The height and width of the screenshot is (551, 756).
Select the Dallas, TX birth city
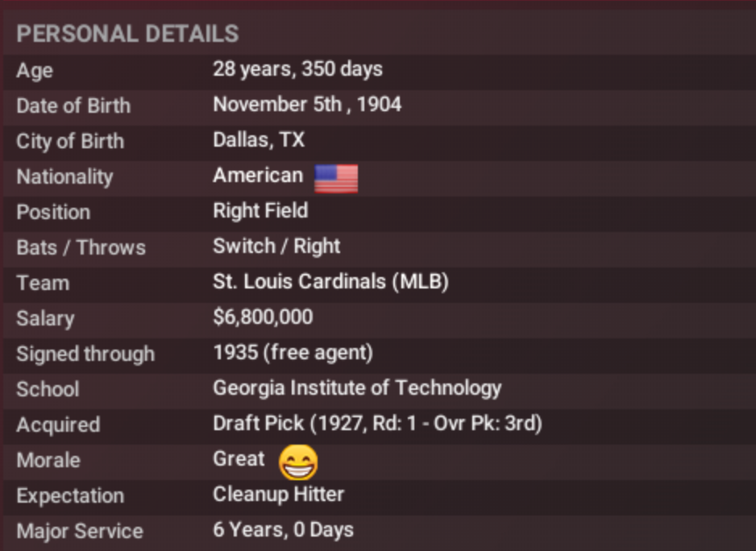pyautogui.click(x=259, y=140)
